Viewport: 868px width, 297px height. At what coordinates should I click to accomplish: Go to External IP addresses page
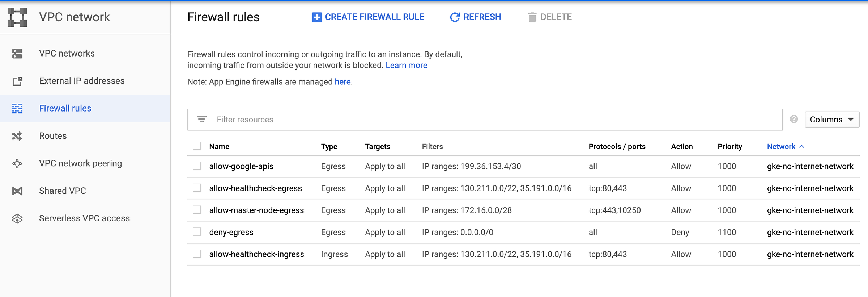pos(82,81)
